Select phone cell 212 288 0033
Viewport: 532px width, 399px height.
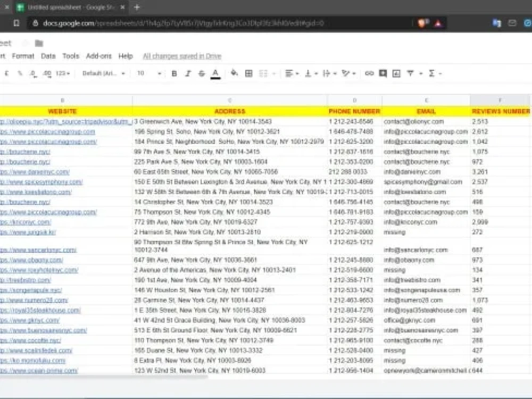click(x=354, y=172)
